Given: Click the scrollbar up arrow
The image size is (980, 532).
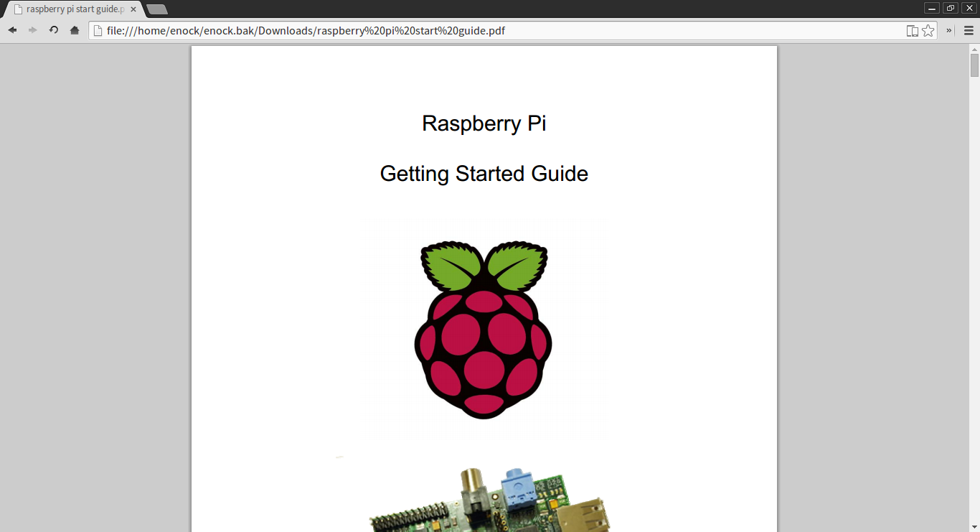Looking at the screenshot, I should pos(974,50).
